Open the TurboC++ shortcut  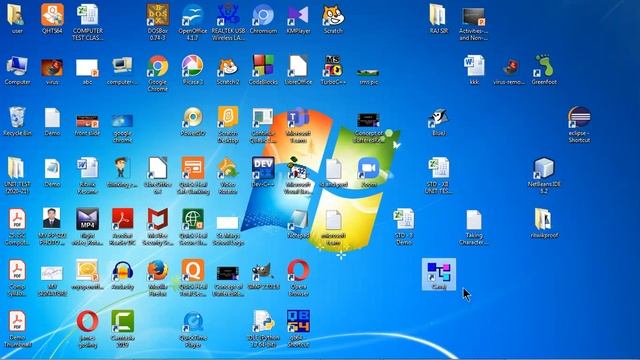333,67
